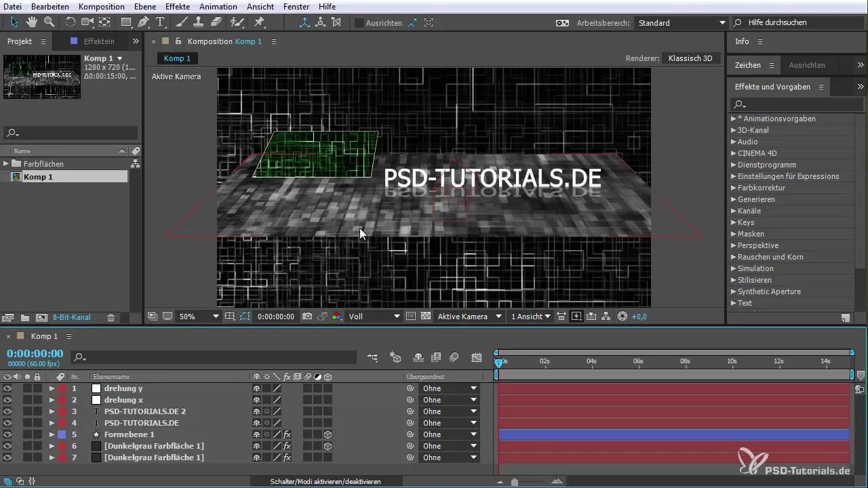Click the Klassisch 3D renderer button
Screen dimensions: 868x488
[690, 58]
